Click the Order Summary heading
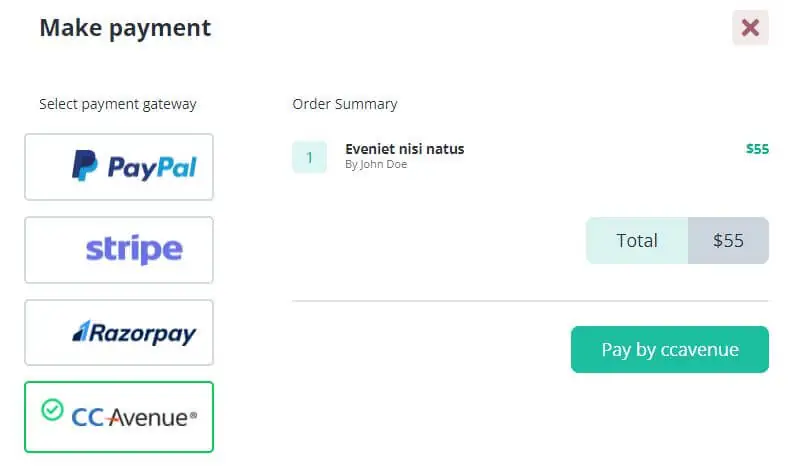The height and width of the screenshot is (475, 795). (x=345, y=104)
